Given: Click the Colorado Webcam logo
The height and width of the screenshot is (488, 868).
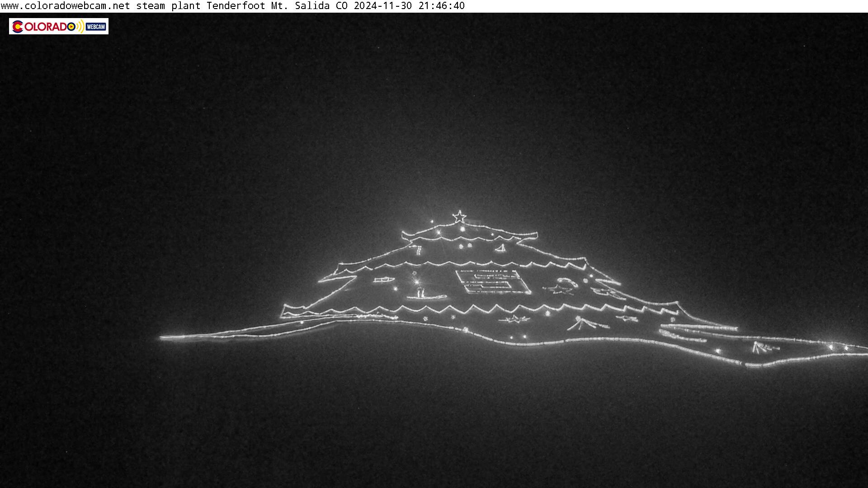Looking at the screenshot, I should 59,26.
